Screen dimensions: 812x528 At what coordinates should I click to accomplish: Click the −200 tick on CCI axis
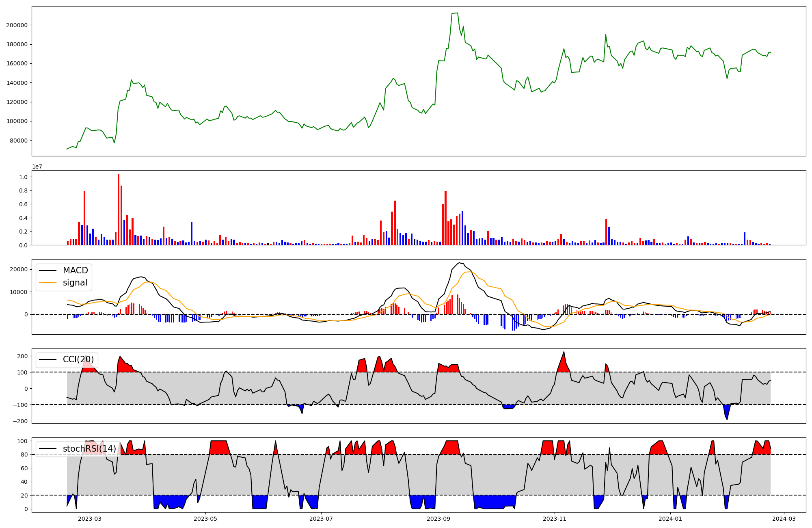(x=20, y=421)
